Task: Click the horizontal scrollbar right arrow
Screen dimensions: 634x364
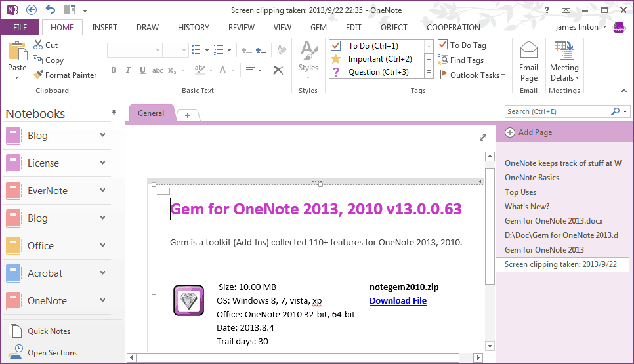Action: [x=478, y=357]
